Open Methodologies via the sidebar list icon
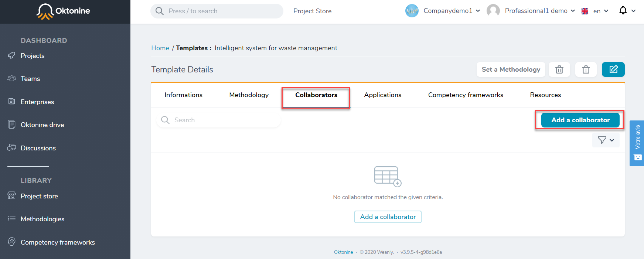 [12, 218]
